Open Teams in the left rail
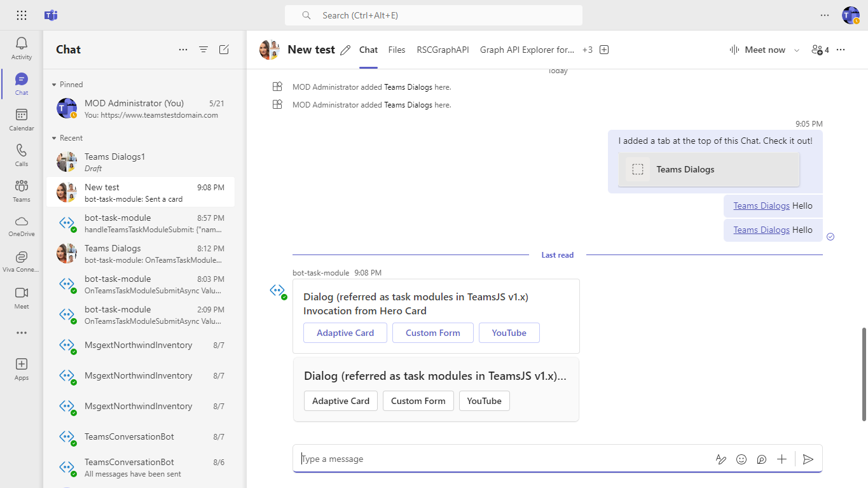Viewport: 868px width, 488px height. 22,191
